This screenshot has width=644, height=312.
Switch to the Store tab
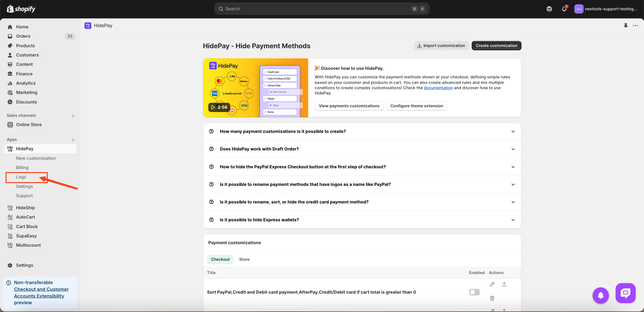point(244,259)
